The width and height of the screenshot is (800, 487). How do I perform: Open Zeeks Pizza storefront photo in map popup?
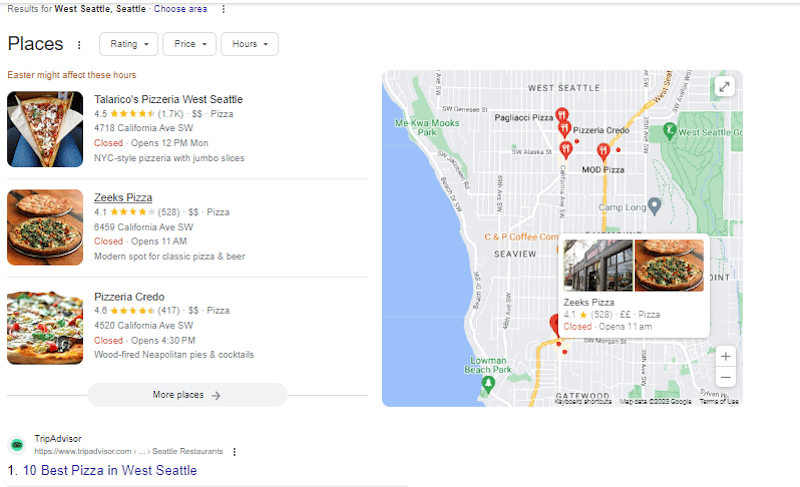(598, 265)
